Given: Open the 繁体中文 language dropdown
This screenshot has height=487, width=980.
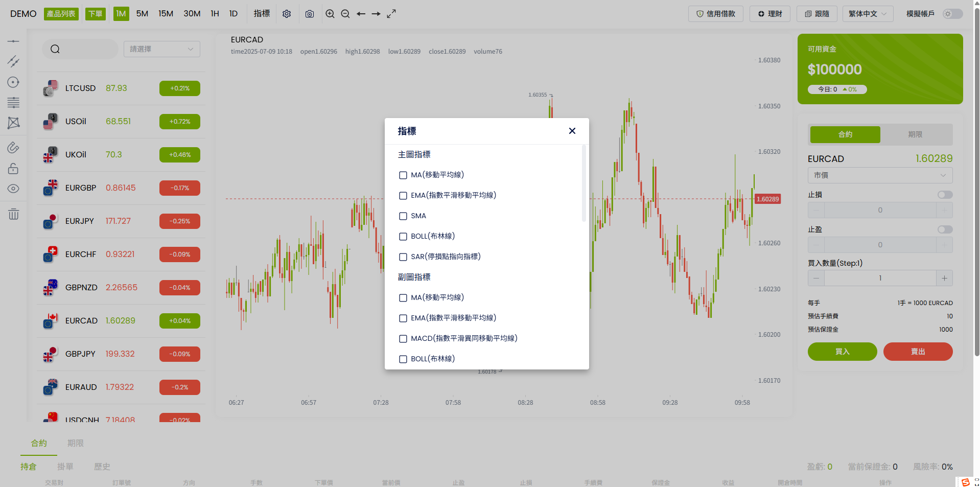Looking at the screenshot, I should (868, 14).
